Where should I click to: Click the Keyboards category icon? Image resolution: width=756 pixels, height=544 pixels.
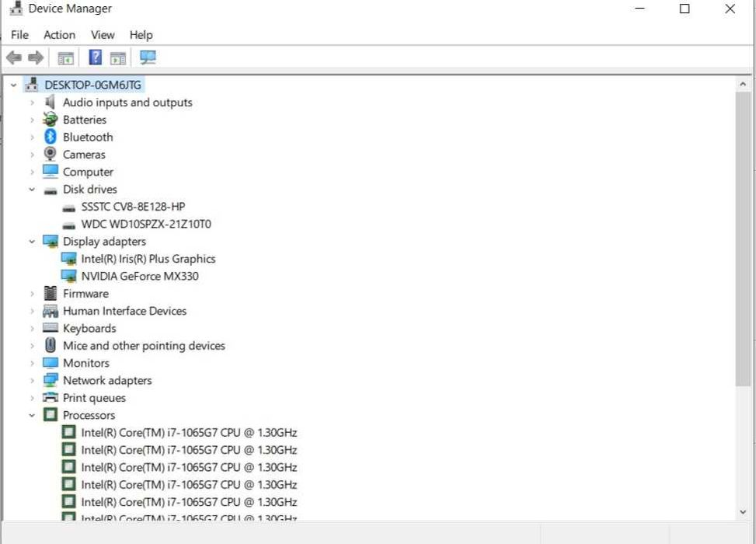tap(51, 328)
